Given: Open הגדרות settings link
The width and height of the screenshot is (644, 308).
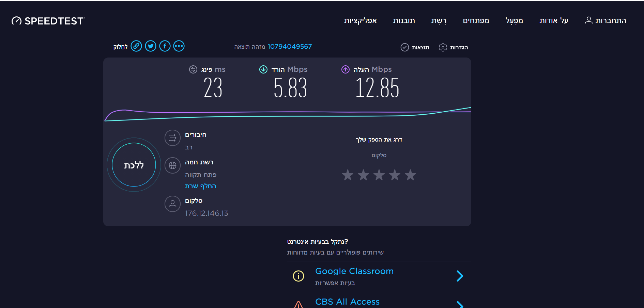Looking at the screenshot, I should pos(459,47).
